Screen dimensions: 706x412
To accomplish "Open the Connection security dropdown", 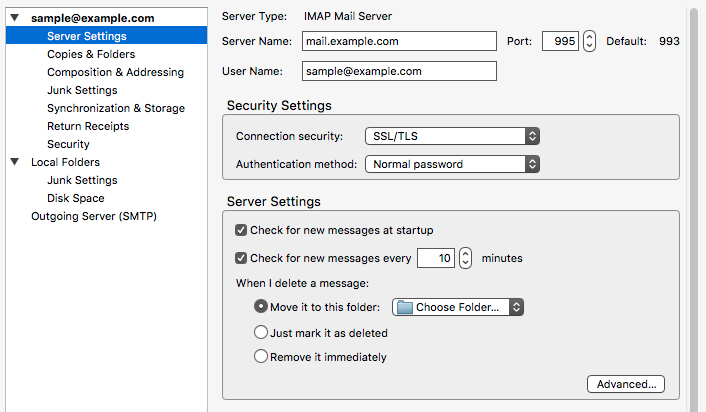I will coord(452,136).
